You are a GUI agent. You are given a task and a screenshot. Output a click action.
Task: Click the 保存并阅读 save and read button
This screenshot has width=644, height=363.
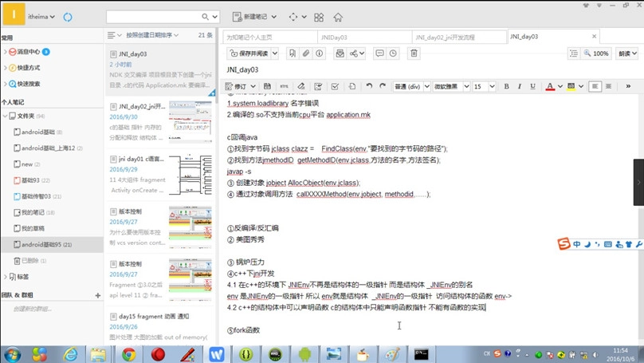coord(249,53)
